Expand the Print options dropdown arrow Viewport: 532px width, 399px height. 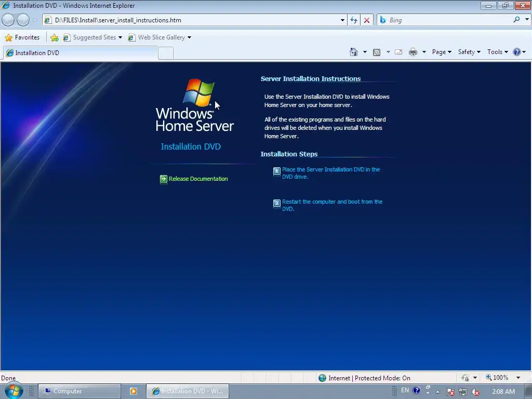click(x=424, y=52)
